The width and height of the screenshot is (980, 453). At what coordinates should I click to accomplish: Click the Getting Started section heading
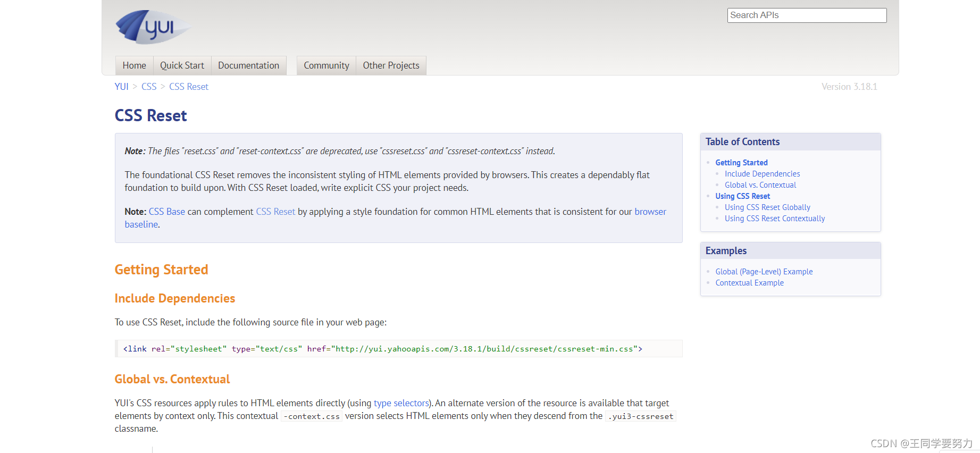pyautogui.click(x=161, y=270)
